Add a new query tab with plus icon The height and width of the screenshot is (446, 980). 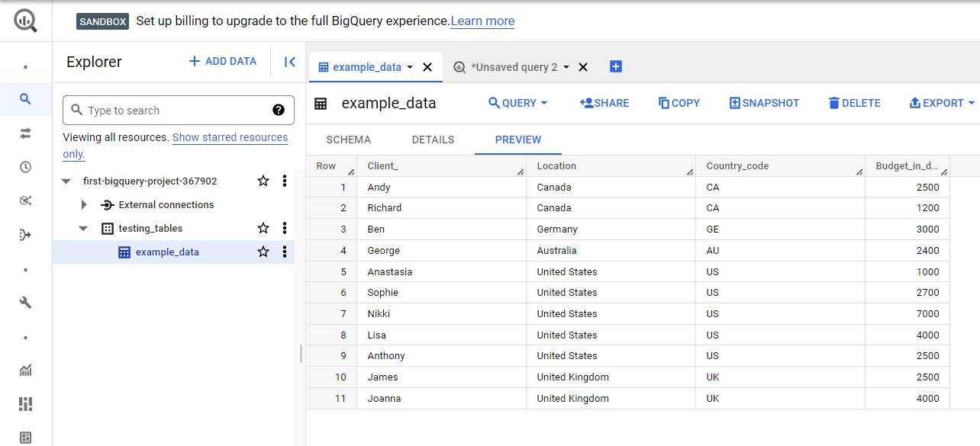click(x=616, y=66)
